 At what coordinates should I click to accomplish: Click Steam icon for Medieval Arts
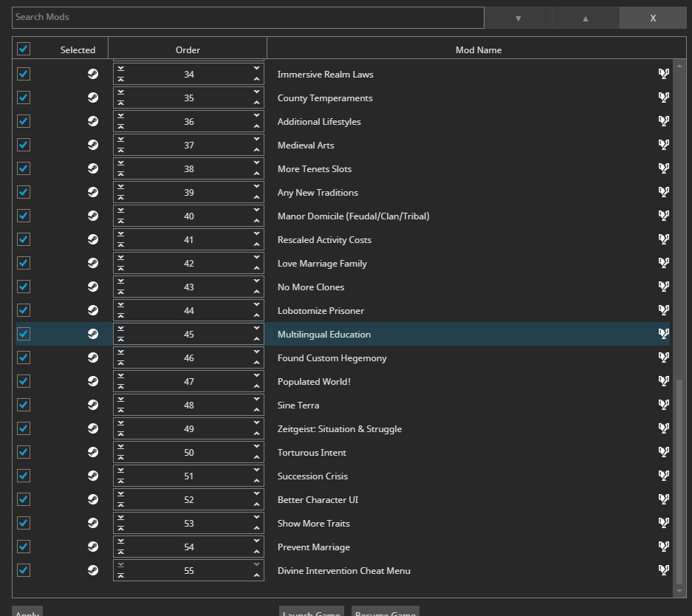coord(92,145)
